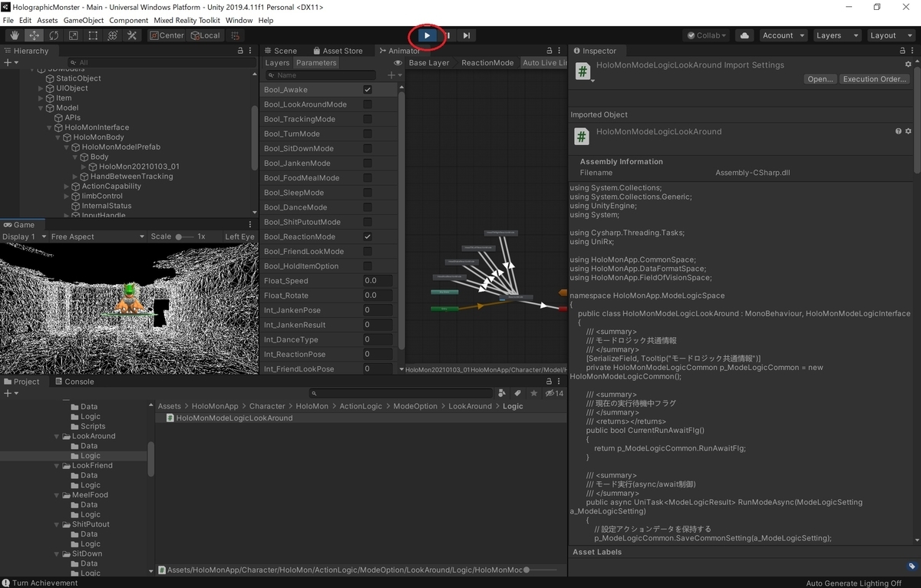The width and height of the screenshot is (921, 588).
Task: Click ReactionMode breadcrumb in Animator
Action: pos(487,63)
